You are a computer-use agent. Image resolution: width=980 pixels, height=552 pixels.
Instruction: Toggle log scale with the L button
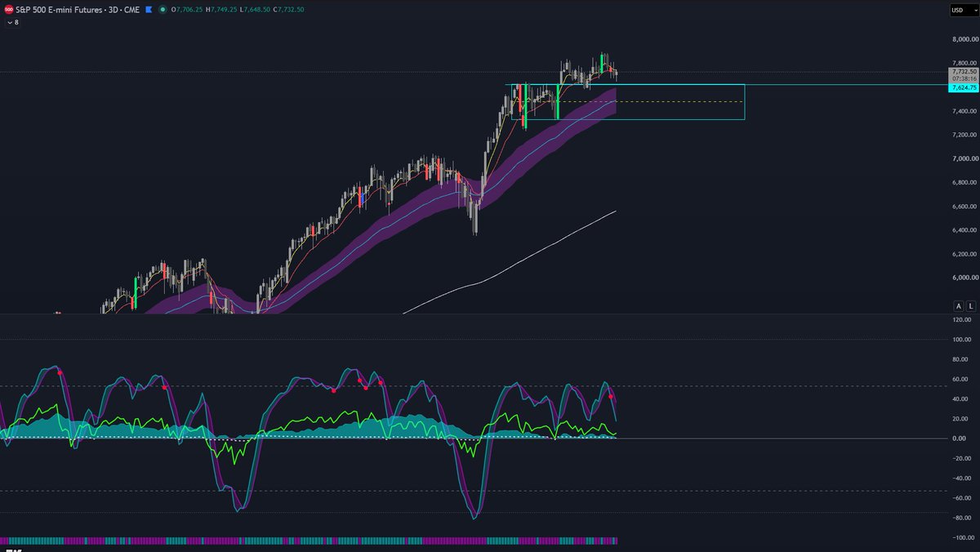pos(970,306)
